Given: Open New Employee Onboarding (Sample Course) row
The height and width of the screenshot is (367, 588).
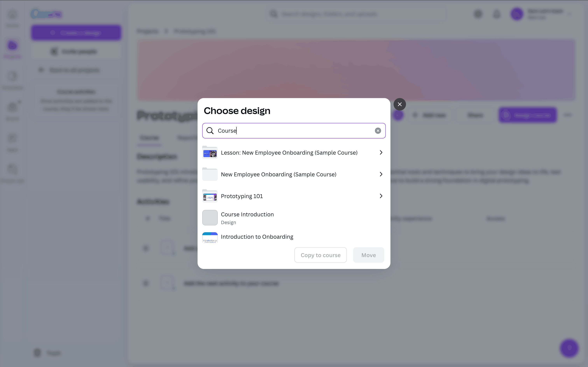Looking at the screenshot, I should [x=278, y=174].
